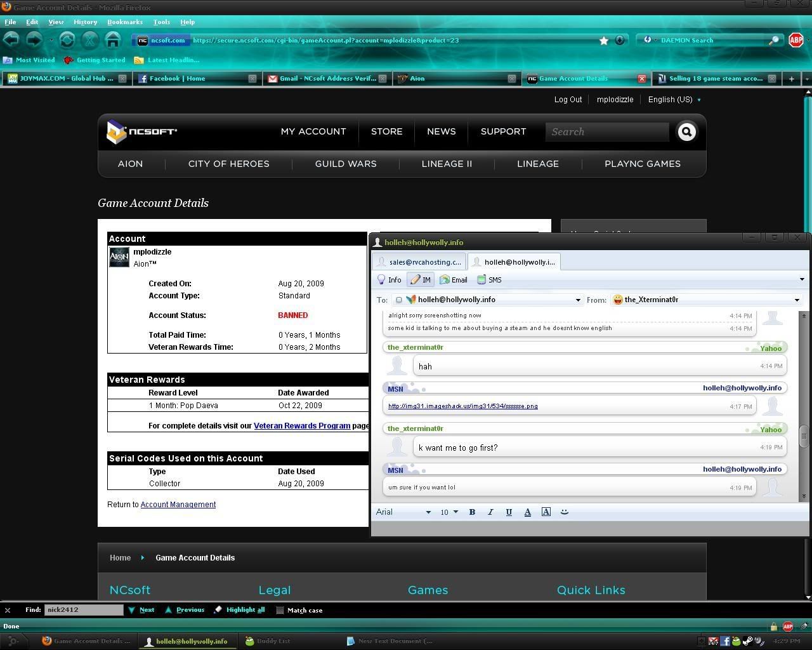Open the text color picker in the chat
This screenshot has height=650, width=812.
click(527, 512)
